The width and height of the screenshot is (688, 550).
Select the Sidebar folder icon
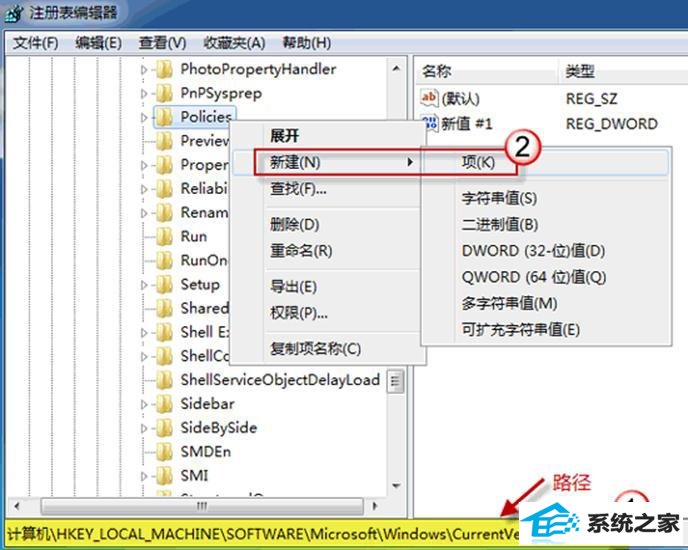click(165, 404)
